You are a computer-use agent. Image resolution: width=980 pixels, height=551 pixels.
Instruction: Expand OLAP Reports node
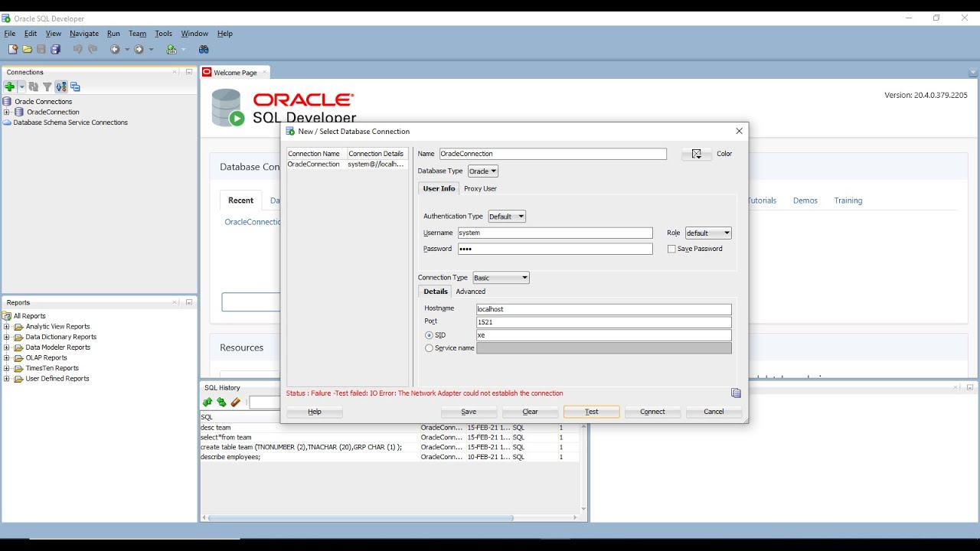[7, 358]
